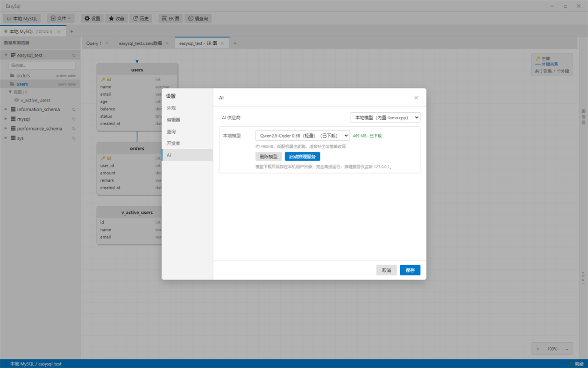This screenshot has height=368, width=588.
Task: Open the ER 图 diagram toolbar button
Action: 170,19
